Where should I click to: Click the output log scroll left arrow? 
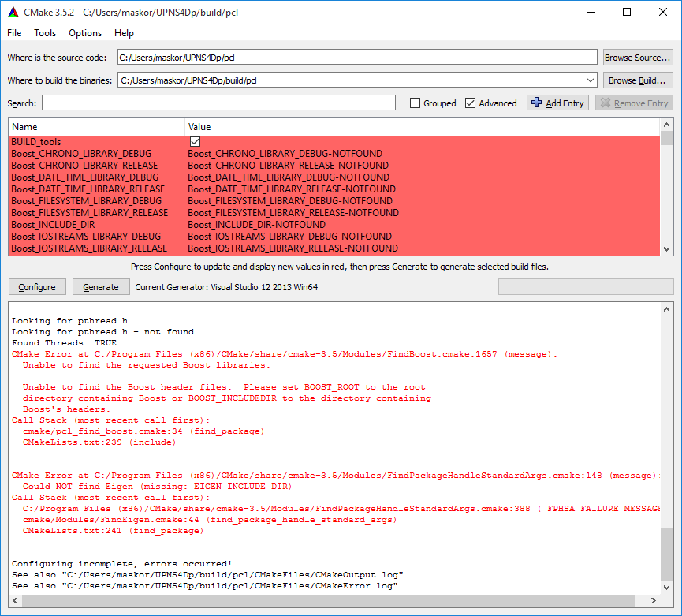(x=15, y=601)
